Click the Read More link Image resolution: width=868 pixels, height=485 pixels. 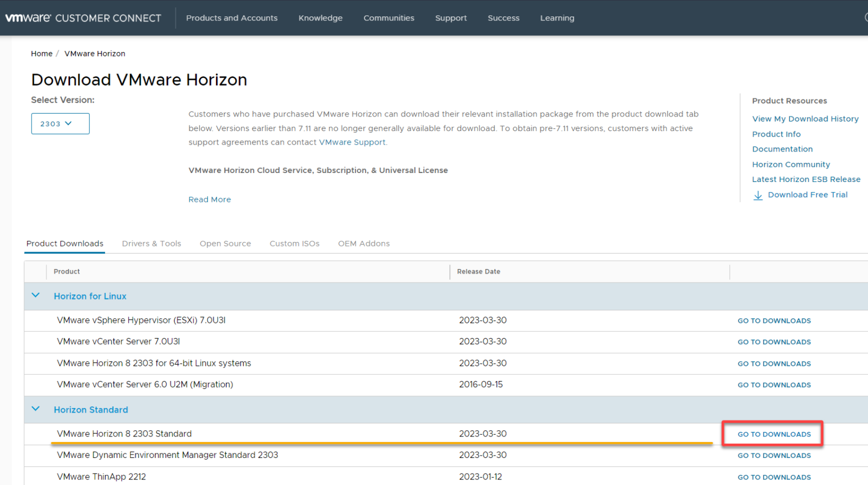coord(210,200)
